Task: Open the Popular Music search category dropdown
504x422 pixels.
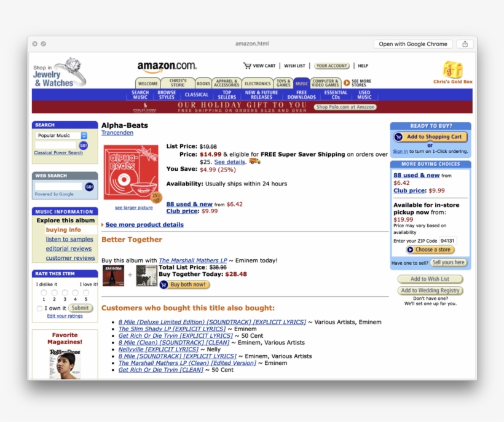Action: (x=61, y=135)
